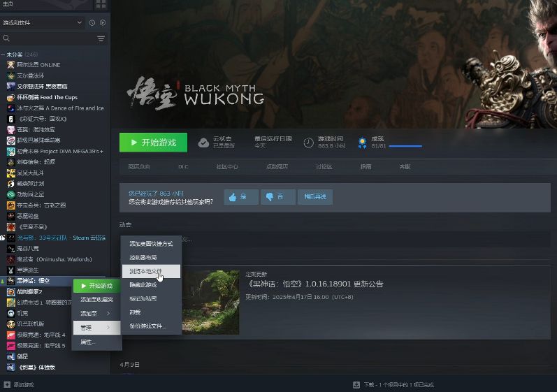Open 1.0.16.18901 更新公告 news title
Screen dimensions: 557x392
314,284
